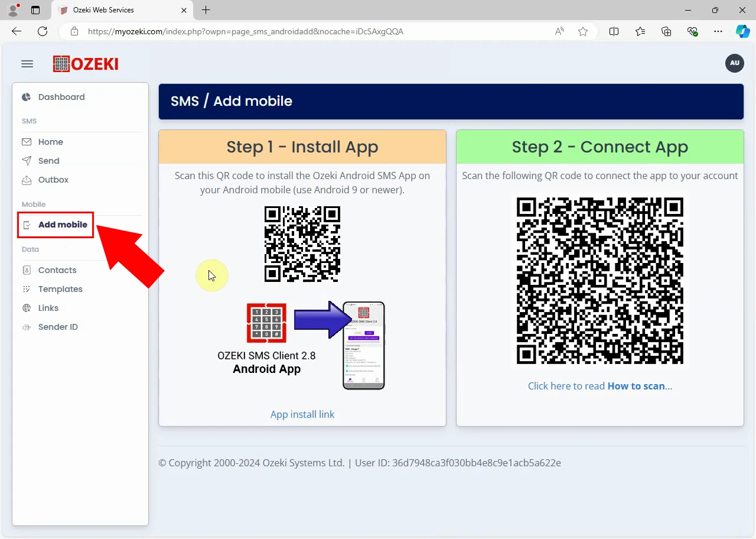Open the hamburger navigation menu
This screenshot has width=756, height=539.
point(27,64)
